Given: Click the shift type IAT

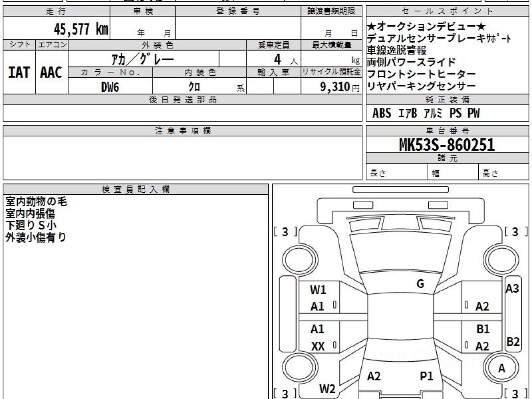Looking at the screenshot, I should click(19, 72).
